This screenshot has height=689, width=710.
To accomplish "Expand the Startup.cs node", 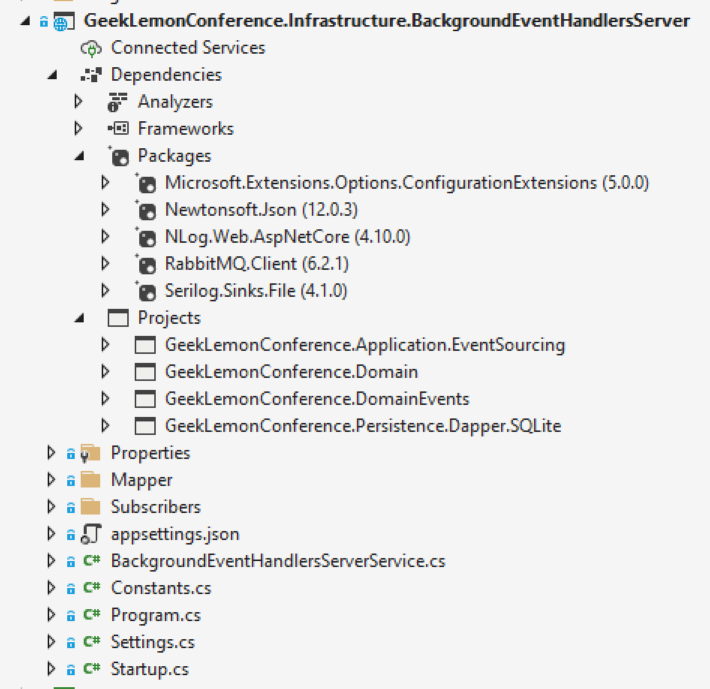I will point(51,669).
